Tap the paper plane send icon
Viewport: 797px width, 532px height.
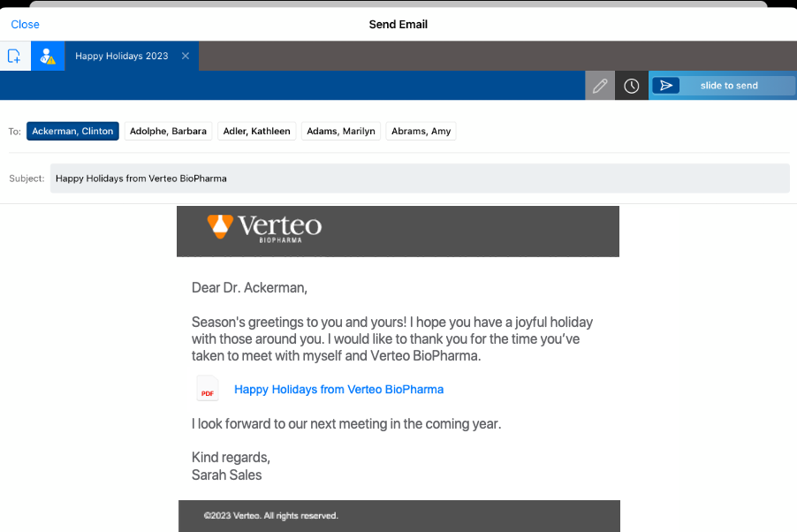click(x=666, y=86)
